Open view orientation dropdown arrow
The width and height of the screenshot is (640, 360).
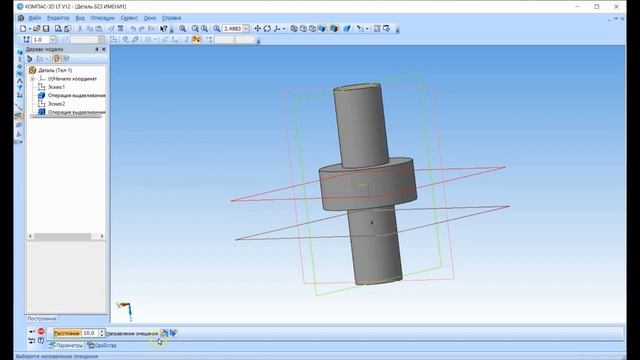tap(284, 29)
